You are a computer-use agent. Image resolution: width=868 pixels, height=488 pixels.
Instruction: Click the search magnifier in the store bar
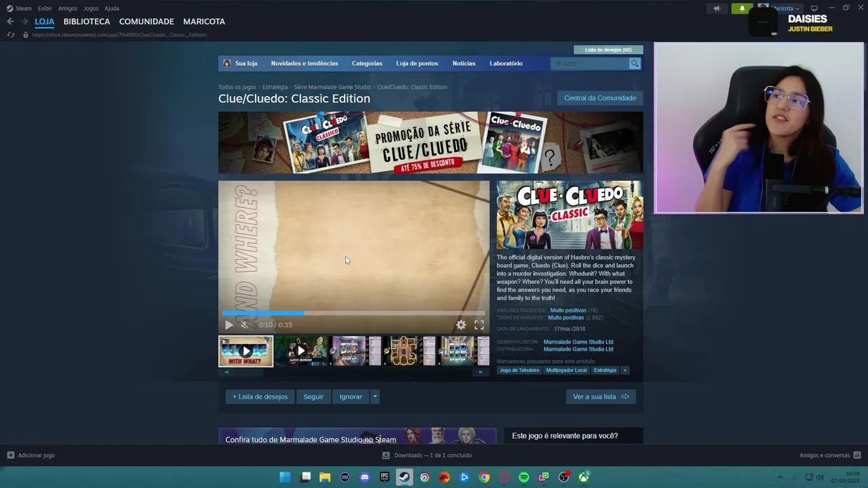click(635, 63)
